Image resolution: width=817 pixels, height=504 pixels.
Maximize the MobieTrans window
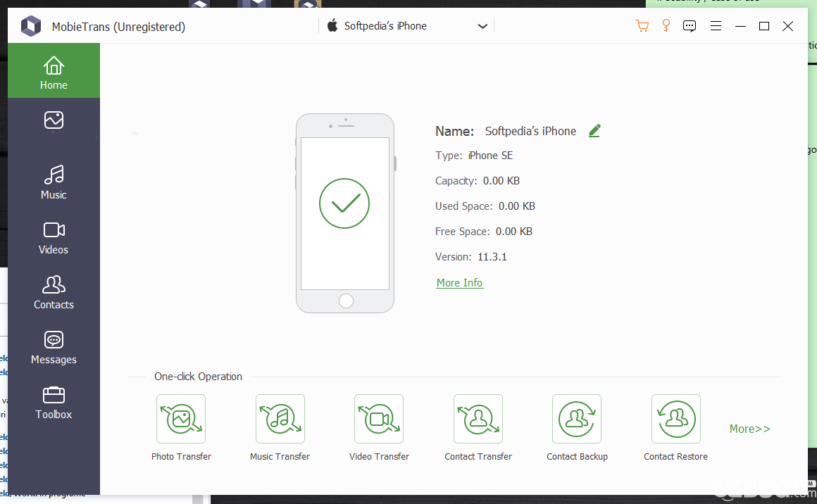pyautogui.click(x=764, y=26)
